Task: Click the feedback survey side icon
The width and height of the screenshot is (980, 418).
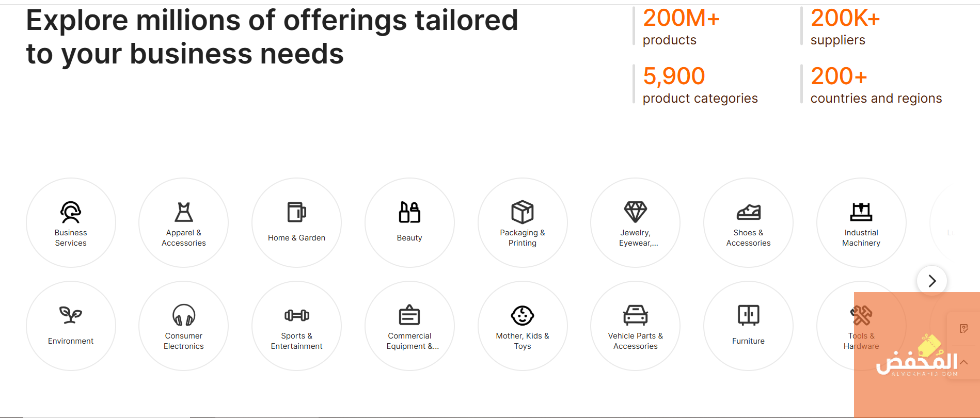Action: [963, 329]
